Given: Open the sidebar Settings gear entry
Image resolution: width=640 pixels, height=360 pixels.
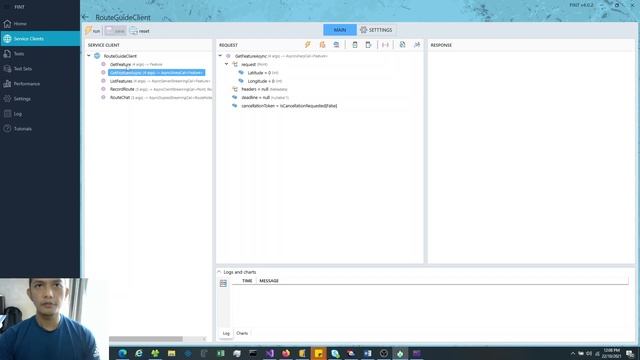Looking at the screenshot, I should pyautogui.click(x=22, y=99).
